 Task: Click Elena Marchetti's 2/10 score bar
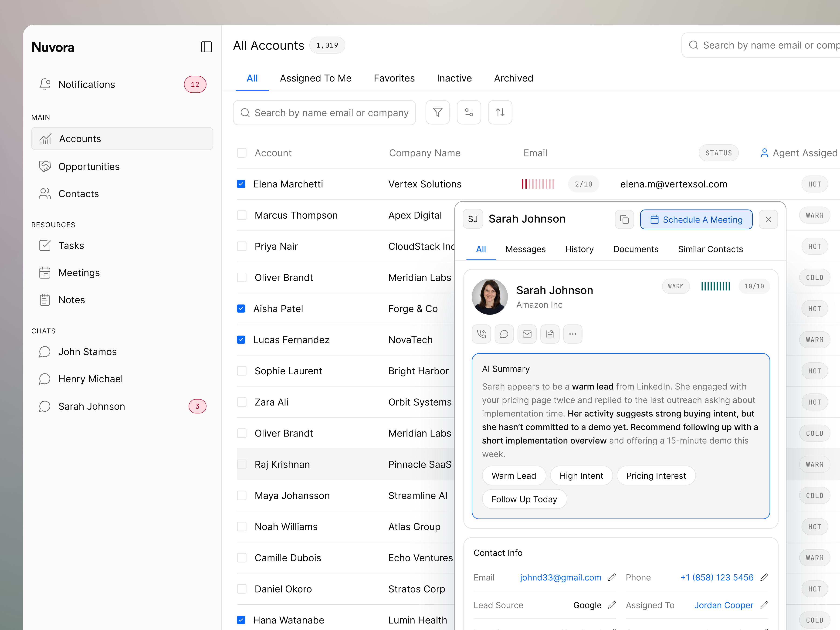coord(538,184)
